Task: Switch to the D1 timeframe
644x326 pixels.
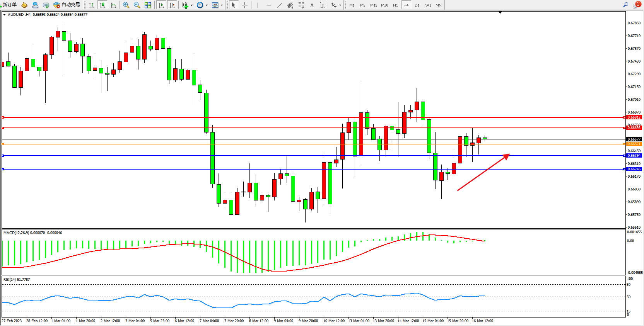Action: point(417,5)
